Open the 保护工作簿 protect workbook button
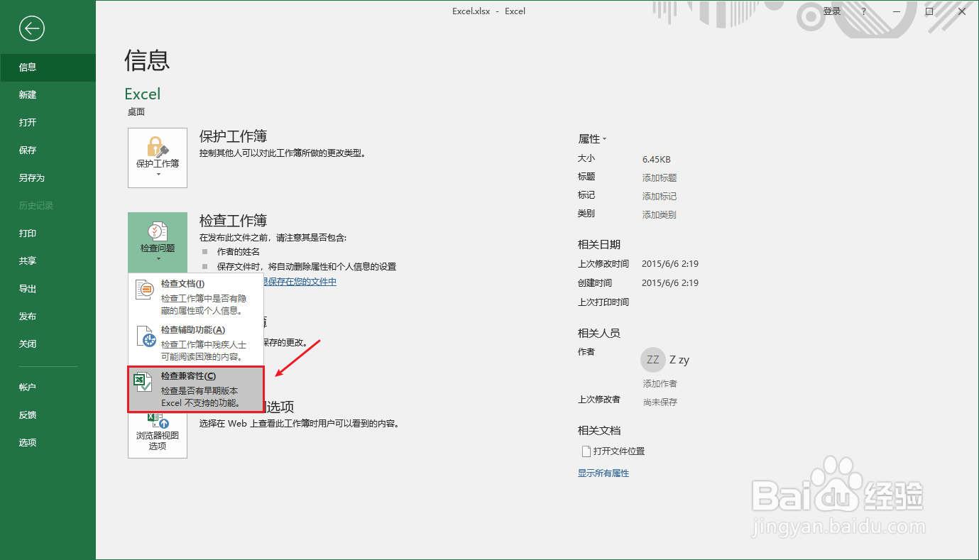 (158, 158)
